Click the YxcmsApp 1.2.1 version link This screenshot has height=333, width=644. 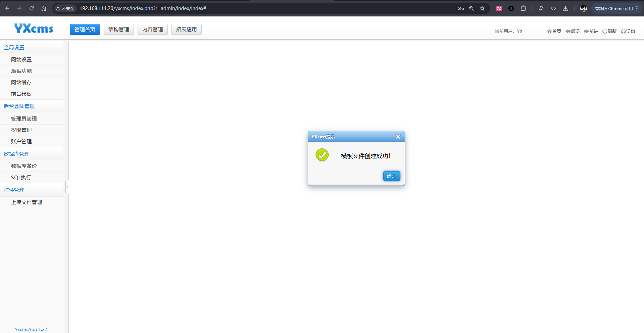[32, 329]
